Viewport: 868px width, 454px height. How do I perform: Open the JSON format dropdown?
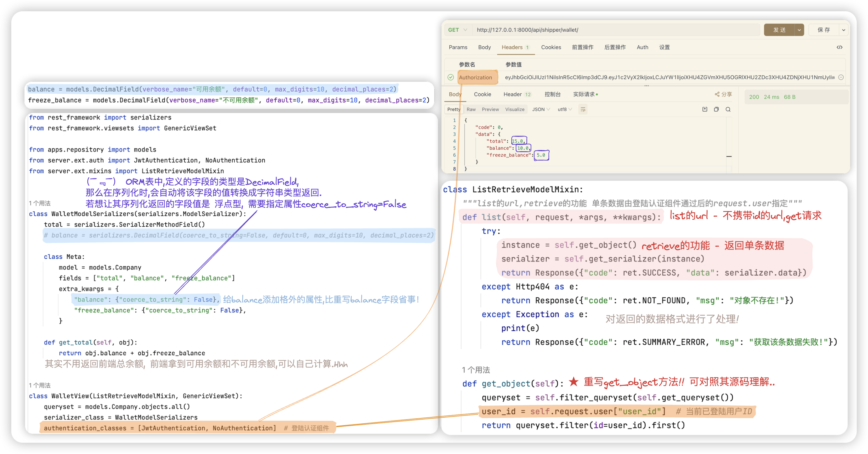point(541,109)
